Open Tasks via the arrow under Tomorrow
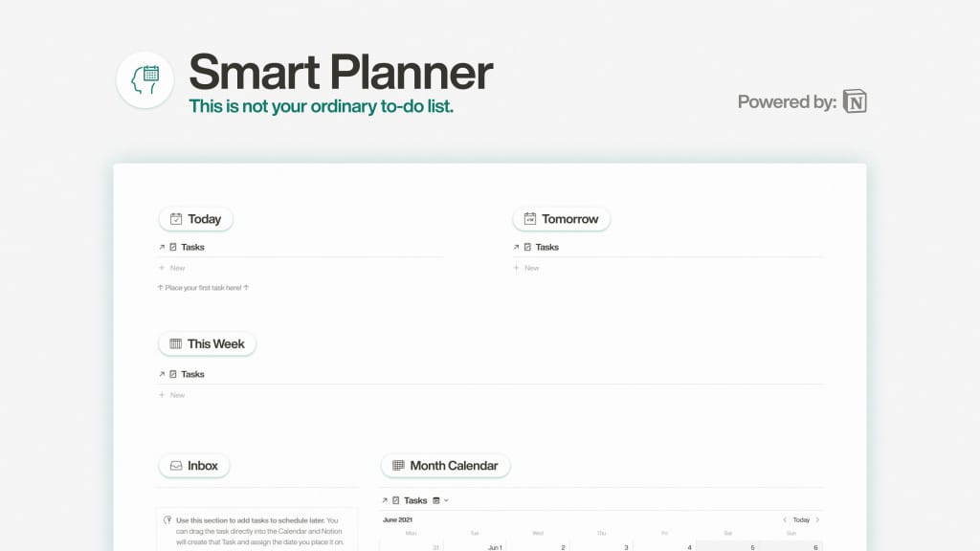This screenshot has height=551, width=980. [516, 247]
